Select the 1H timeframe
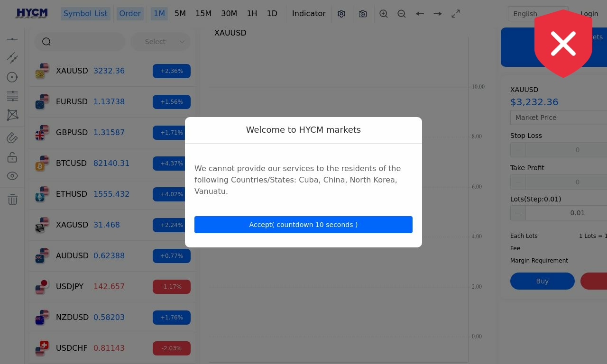This screenshot has height=364, width=607. 252,13
